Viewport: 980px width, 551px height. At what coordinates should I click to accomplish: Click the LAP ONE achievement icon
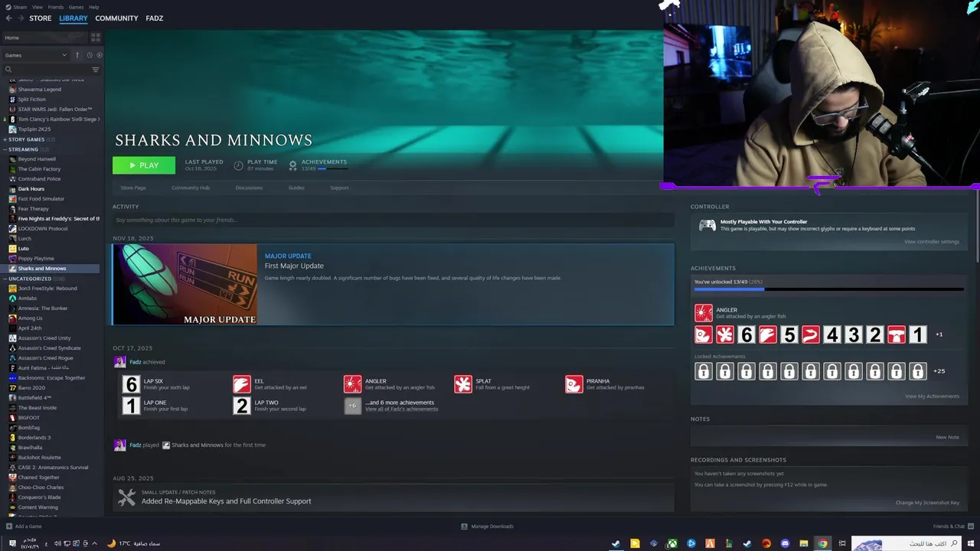pyautogui.click(x=131, y=406)
